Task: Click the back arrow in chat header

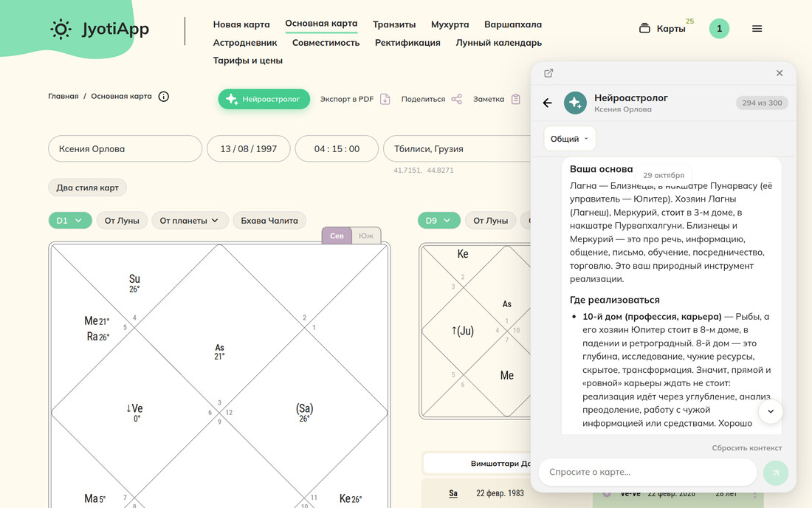Action: pos(548,103)
